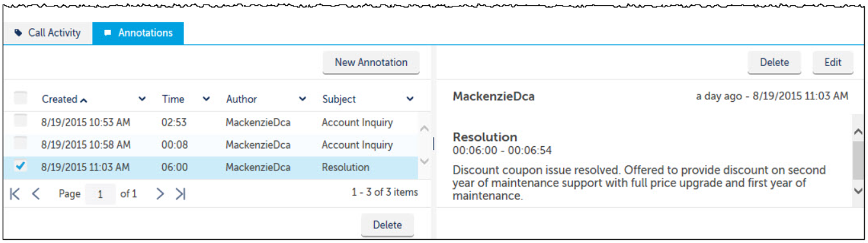Go to first page of annotations
Image resolution: width=868 pixels, height=243 pixels.
coord(15,194)
